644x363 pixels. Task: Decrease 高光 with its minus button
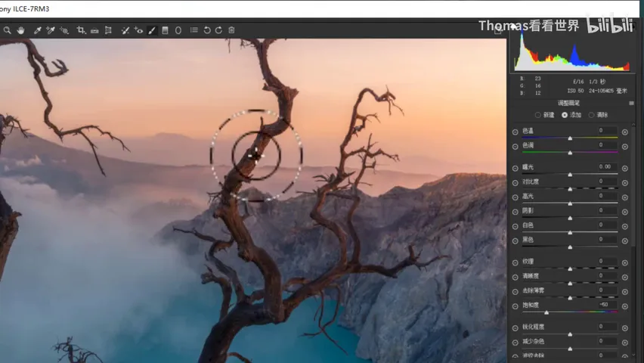tap(515, 197)
